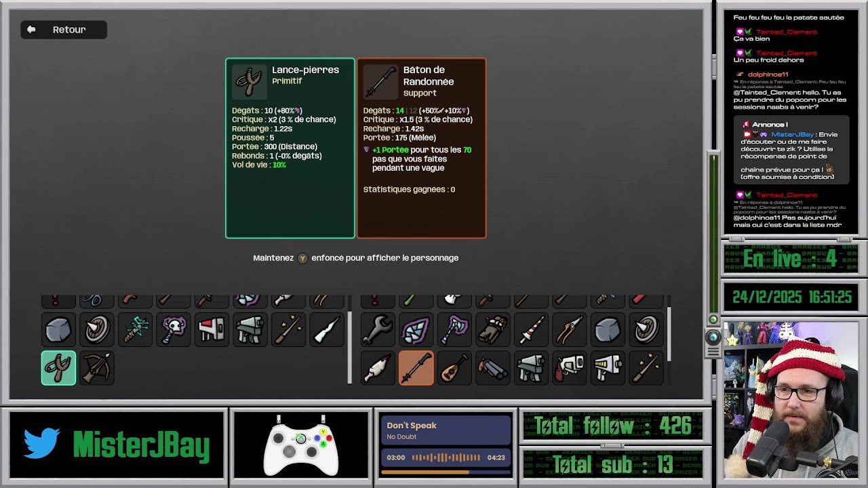The width and height of the screenshot is (868, 488).
Task: Click Tainted_Clement above 'Un peu froid dehors'
Action: [787, 53]
